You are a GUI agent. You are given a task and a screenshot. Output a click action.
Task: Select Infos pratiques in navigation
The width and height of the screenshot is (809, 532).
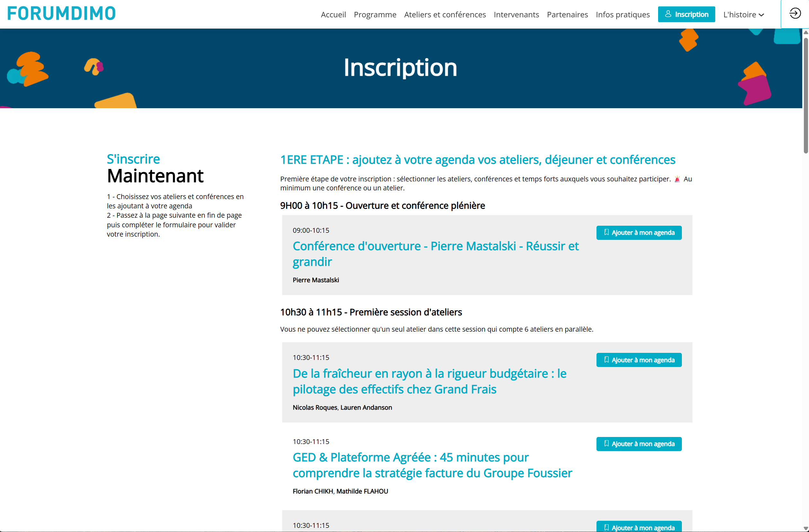click(x=622, y=15)
